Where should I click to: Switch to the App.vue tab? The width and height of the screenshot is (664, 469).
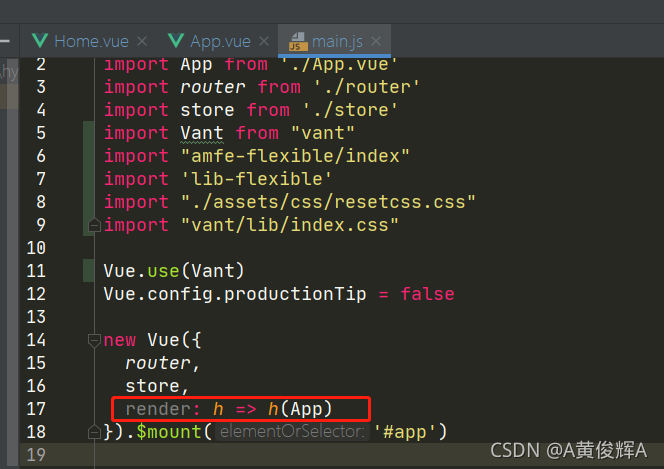[x=219, y=41]
